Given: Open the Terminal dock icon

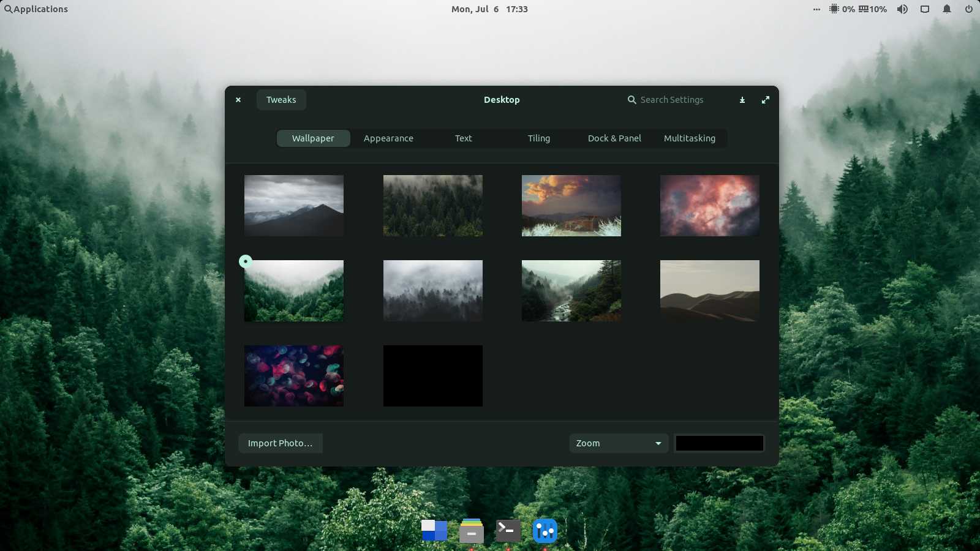Looking at the screenshot, I should click(508, 530).
